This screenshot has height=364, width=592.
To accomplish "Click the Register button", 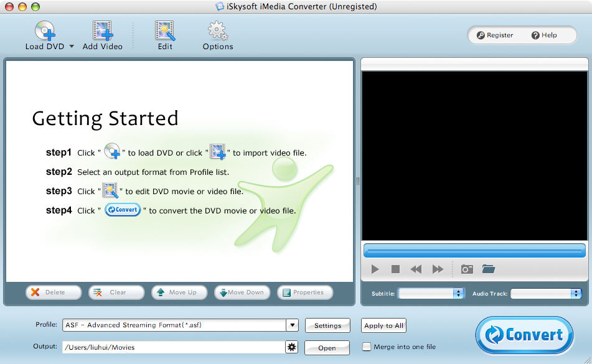I will pyautogui.click(x=495, y=35).
